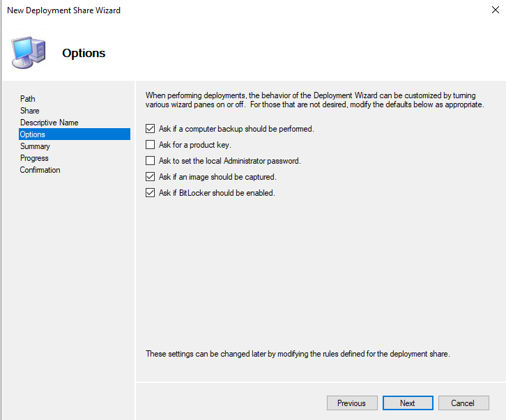Select the Share step in sidebar
This screenshot has height=420, width=506.
pos(30,111)
